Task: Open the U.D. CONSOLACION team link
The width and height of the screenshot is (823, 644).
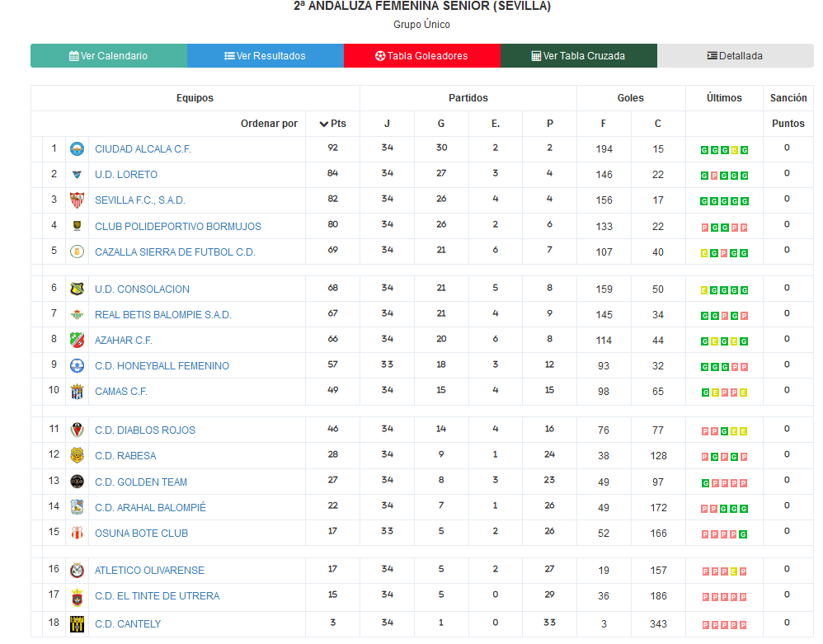Action: pos(142,289)
